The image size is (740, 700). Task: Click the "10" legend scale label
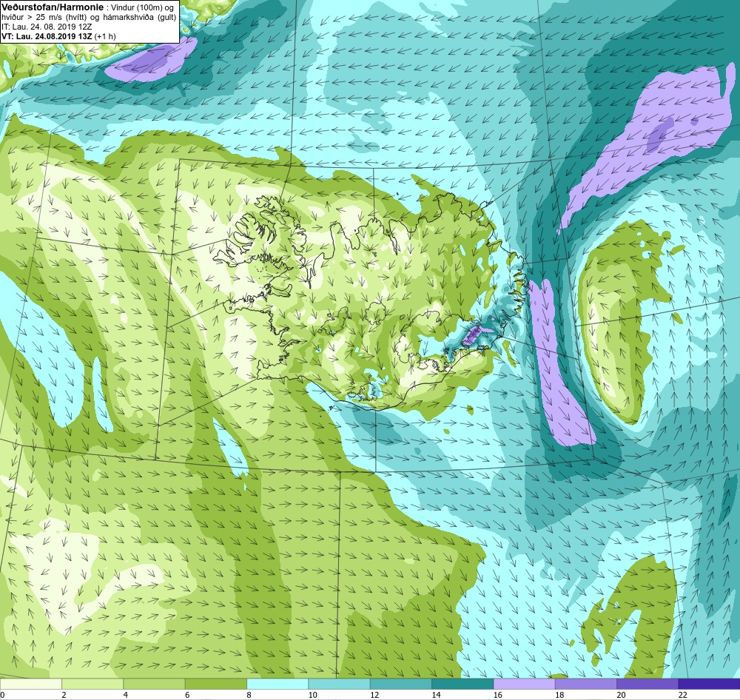click(312, 695)
